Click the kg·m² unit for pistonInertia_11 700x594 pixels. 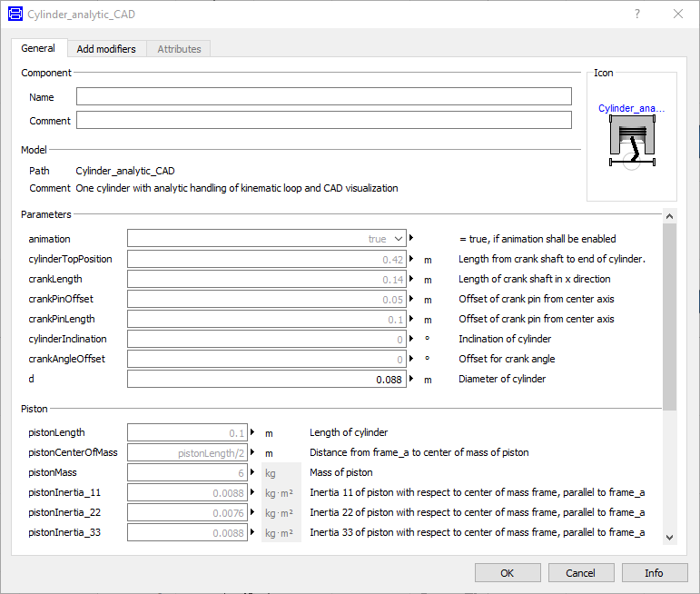tap(281, 492)
